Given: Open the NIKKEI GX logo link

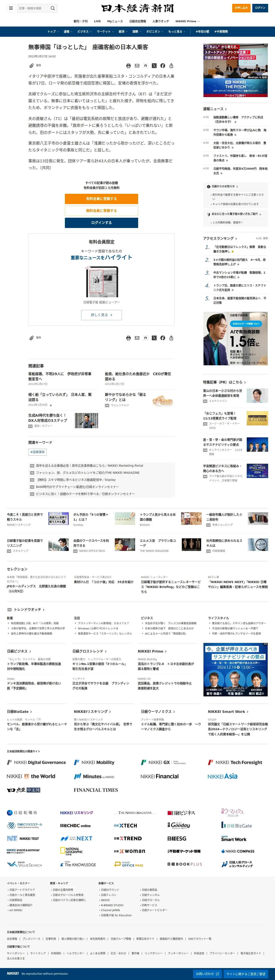Looking at the screenshot, I should coord(163,762).
